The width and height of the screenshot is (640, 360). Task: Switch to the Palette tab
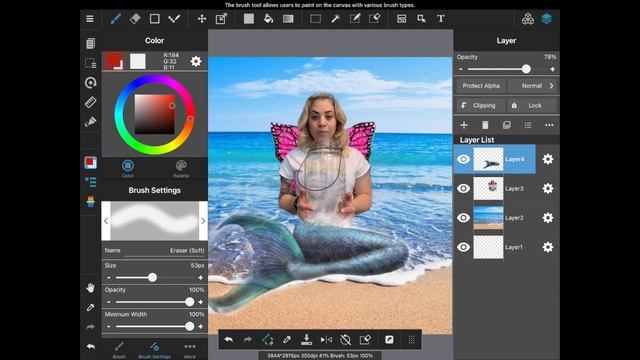(x=181, y=169)
